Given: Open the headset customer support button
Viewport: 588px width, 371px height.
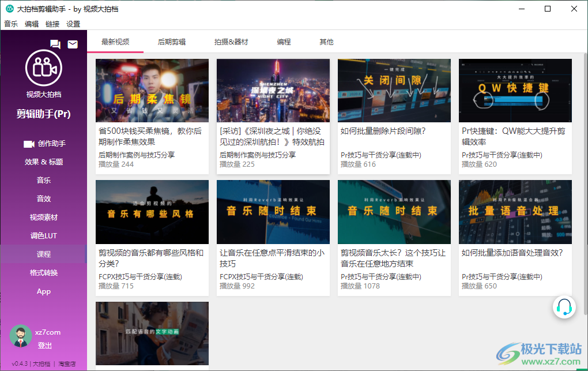Looking at the screenshot, I should point(564,306).
